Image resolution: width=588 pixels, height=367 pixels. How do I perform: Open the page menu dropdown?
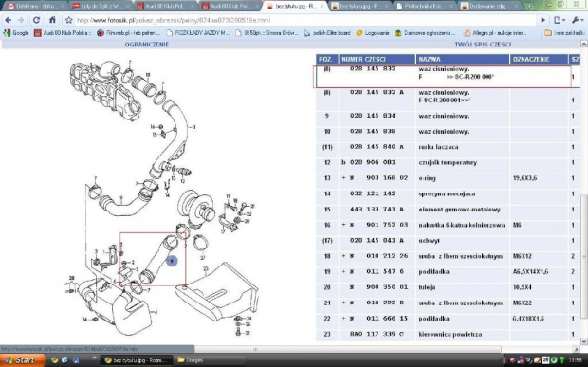click(560, 20)
